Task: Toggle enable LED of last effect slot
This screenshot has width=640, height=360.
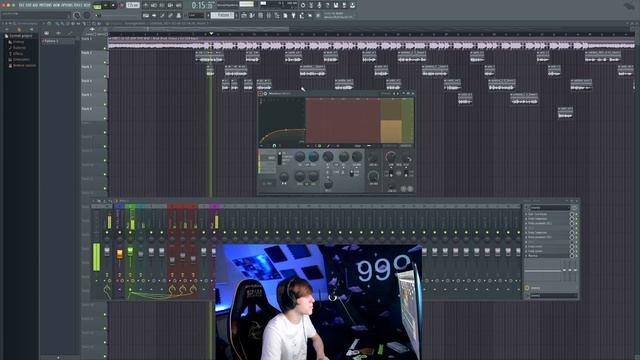Action: tap(577, 256)
